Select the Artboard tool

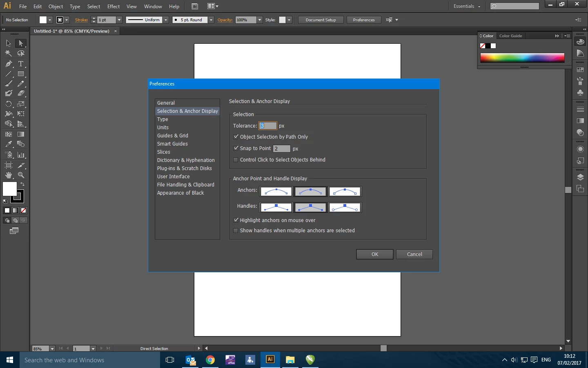(x=9, y=165)
